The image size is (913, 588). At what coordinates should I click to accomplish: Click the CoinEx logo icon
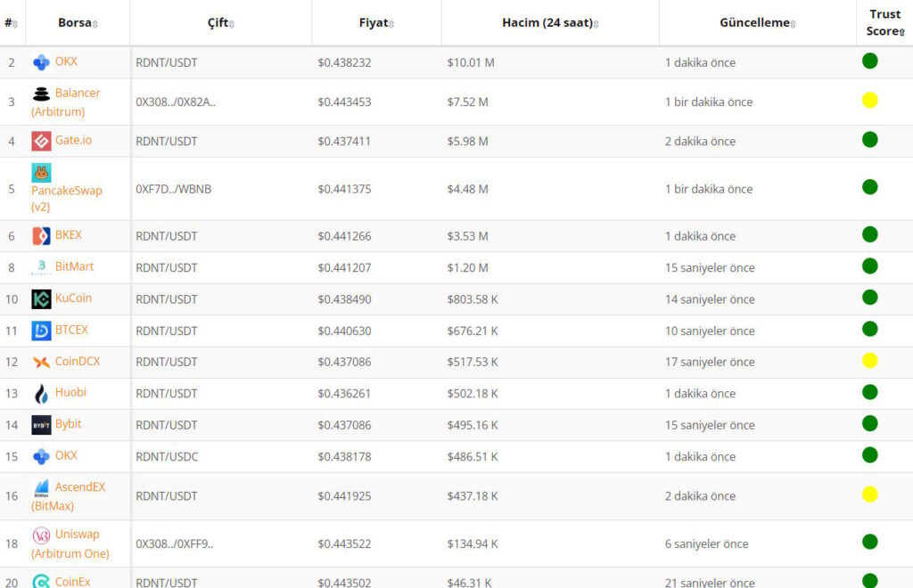pos(41,581)
